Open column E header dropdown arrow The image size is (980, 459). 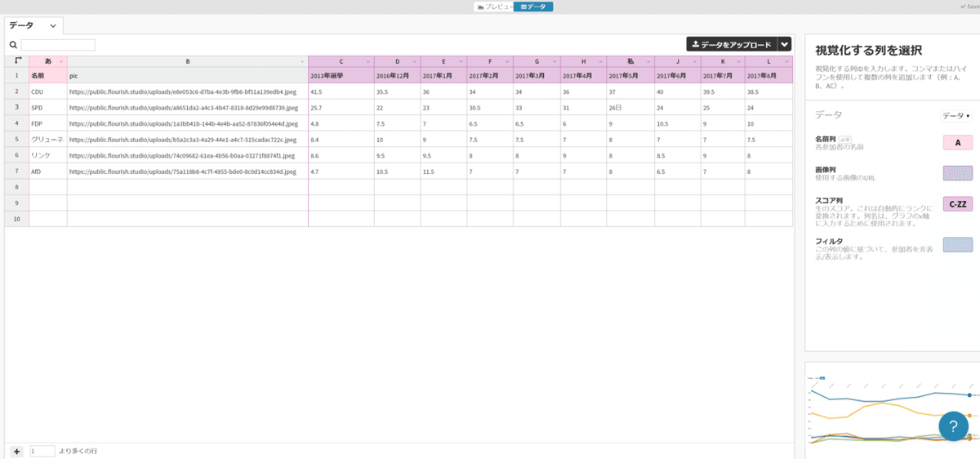pos(461,61)
